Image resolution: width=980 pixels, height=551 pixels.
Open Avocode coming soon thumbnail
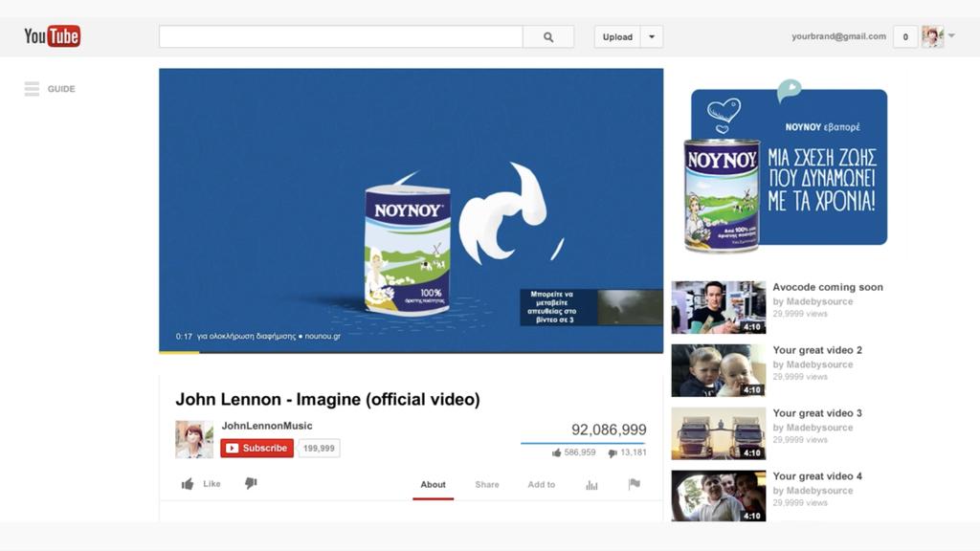tap(719, 307)
